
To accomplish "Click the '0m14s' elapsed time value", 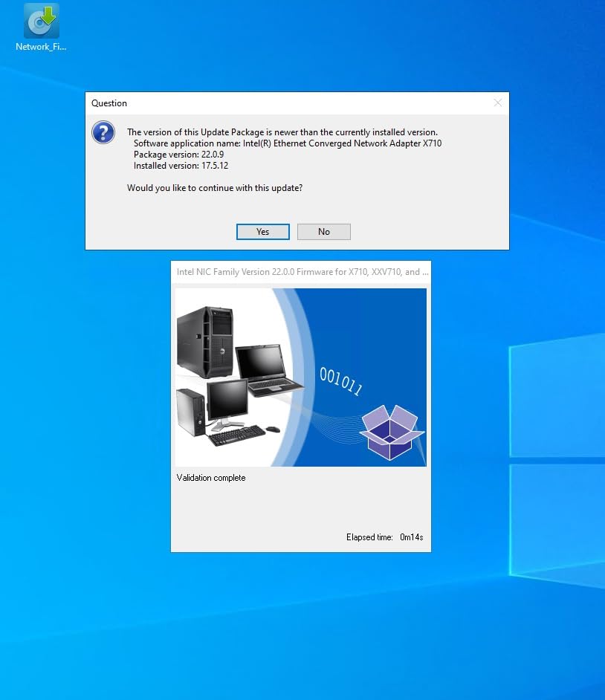I will (x=412, y=537).
